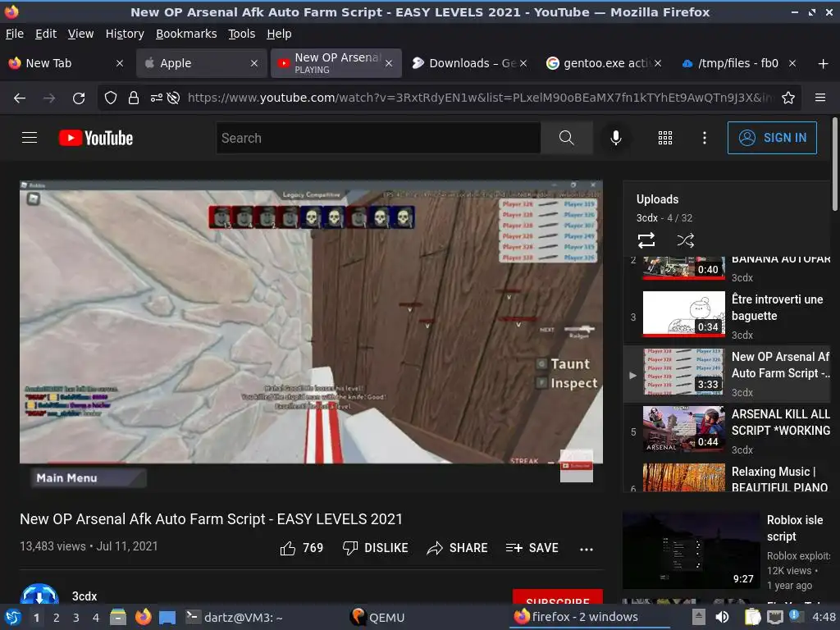The image size is (840, 630).
Task: Toggle the playlist loop button
Action: (646, 240)
